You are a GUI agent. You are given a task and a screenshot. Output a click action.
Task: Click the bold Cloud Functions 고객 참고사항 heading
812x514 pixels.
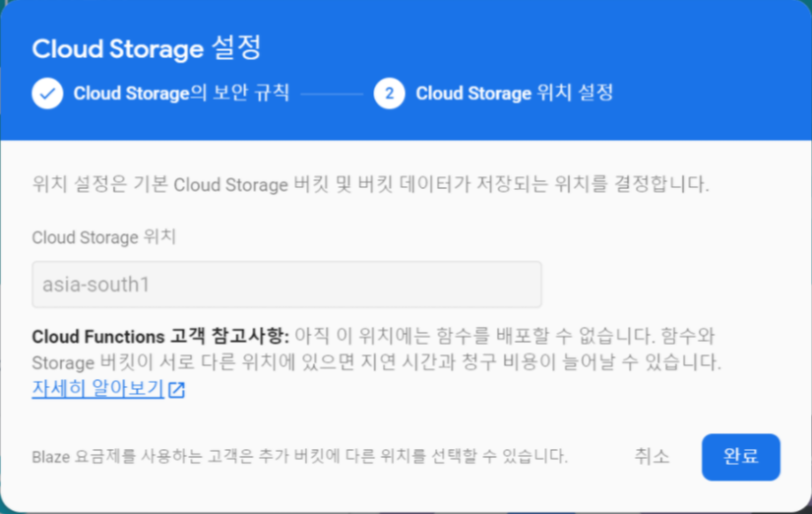pyautogui.click(x=160, y=337)
